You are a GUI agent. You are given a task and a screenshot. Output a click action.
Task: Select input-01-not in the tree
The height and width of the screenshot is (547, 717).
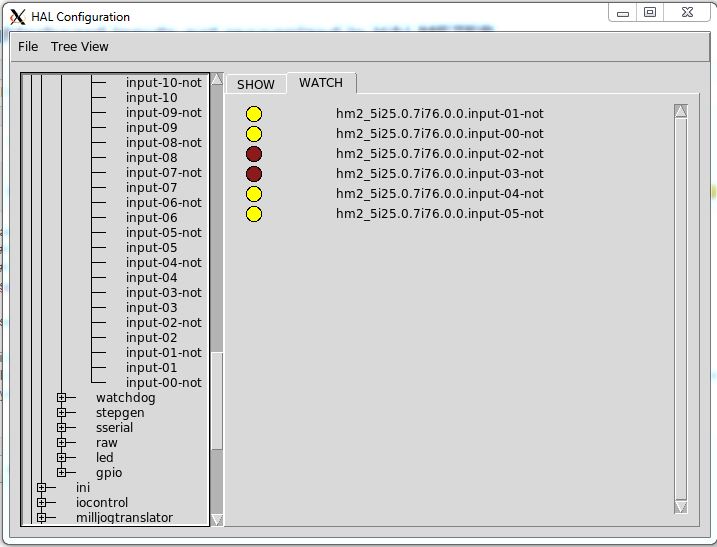(x=164, y=353)
